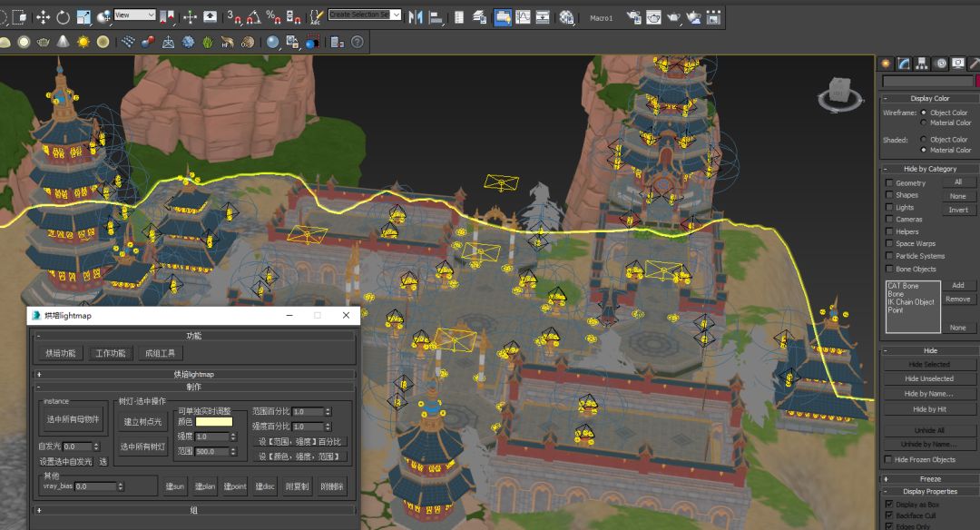Toggle the Angle Snap icon
The width and height of the screenshot is (980, 530).
(254, 16)
